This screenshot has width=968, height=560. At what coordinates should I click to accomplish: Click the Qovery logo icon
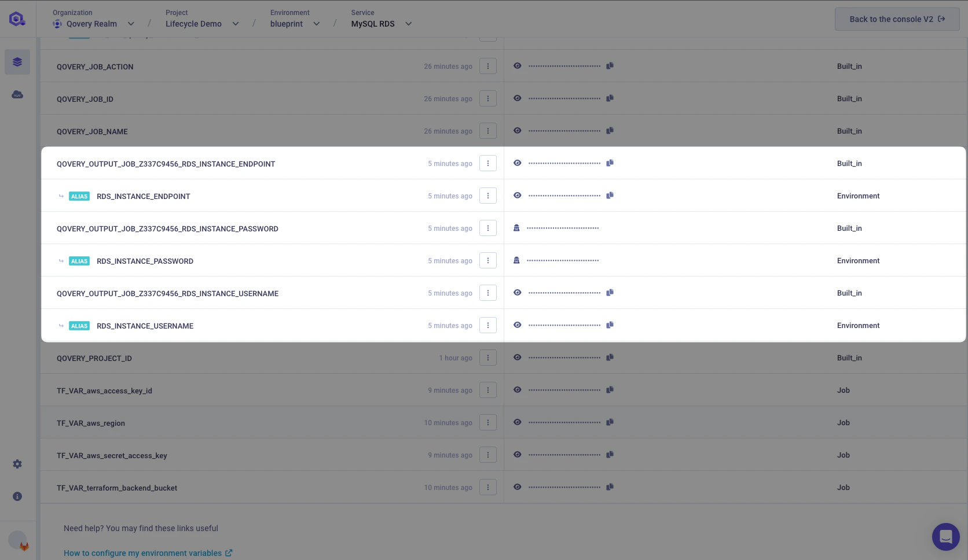point(17,19)
